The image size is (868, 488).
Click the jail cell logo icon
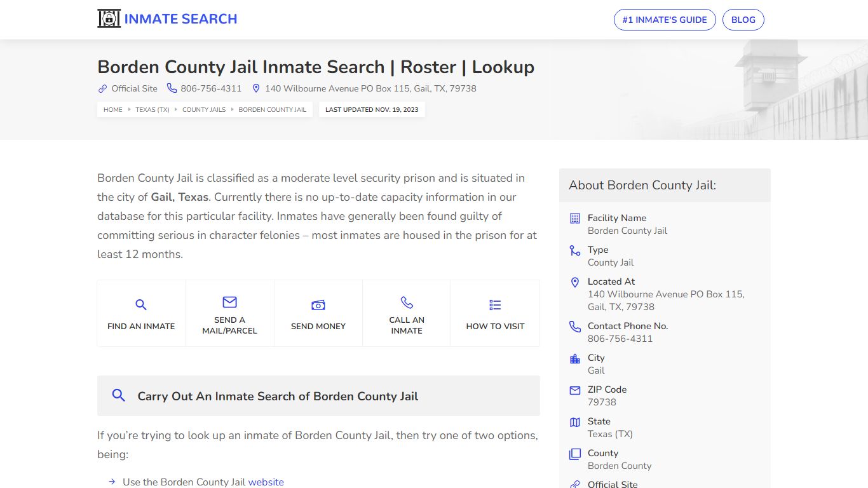pyautogui.click(x=109, y=19)
